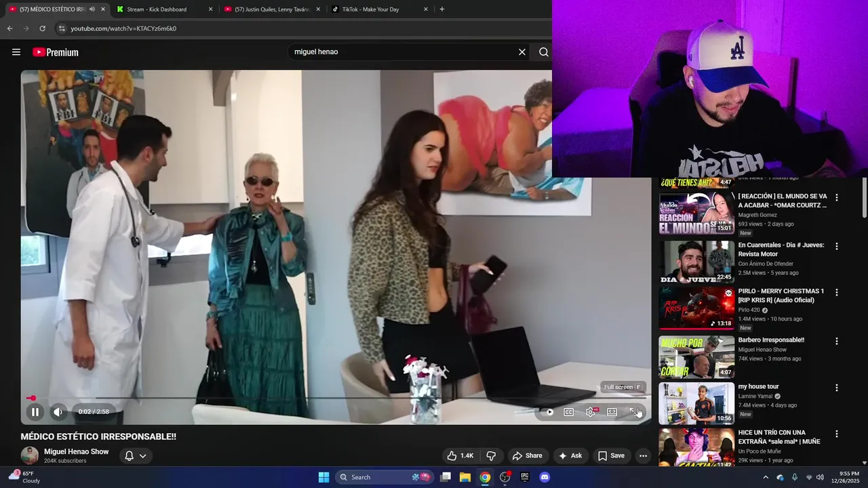
Task: Open the menu for 'my house tour'
Action: [x=837, y=388]
